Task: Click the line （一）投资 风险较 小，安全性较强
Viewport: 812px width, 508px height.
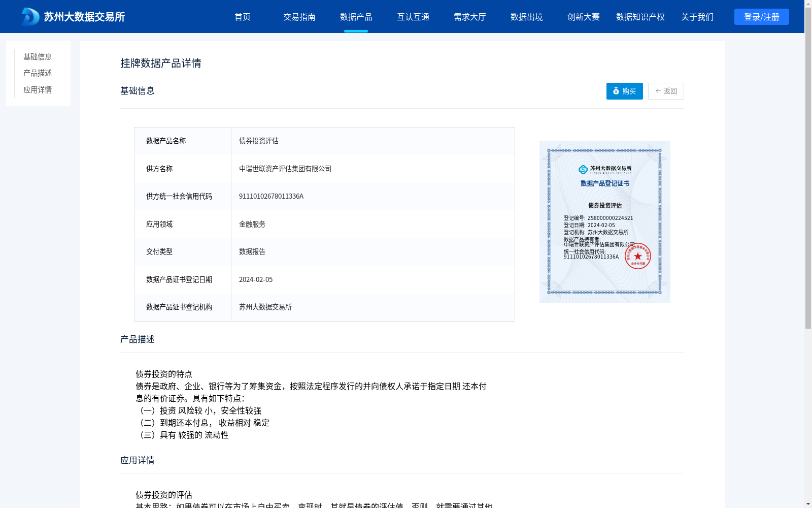Action: coord(199,410)
